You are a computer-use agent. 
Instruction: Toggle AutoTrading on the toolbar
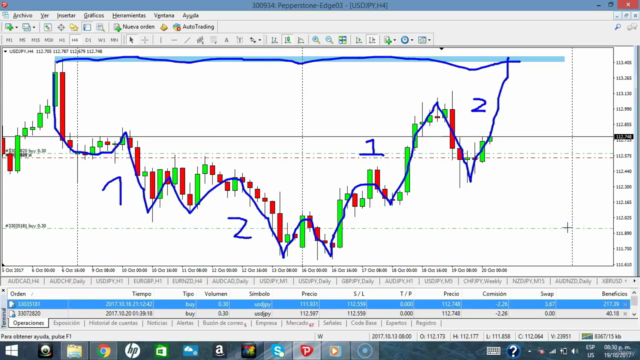193,27
